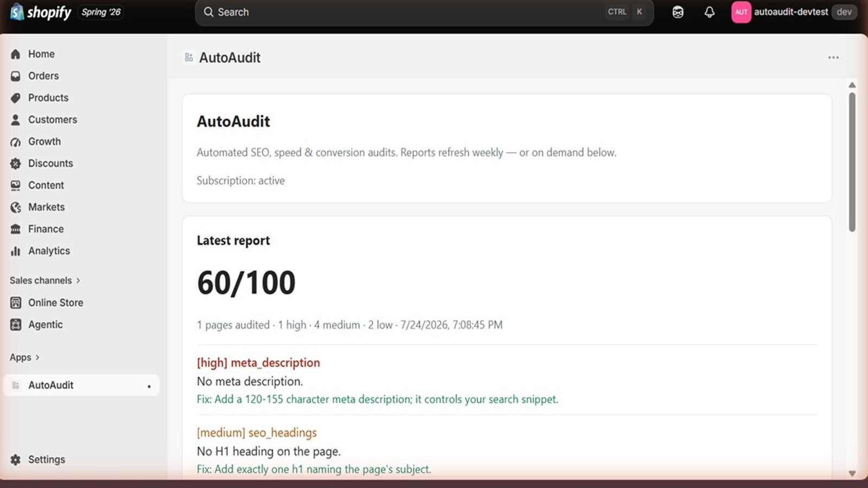Open the Products section
This screenshot has height=488, width=868.
pyautogui.click(x=48, y=98)
